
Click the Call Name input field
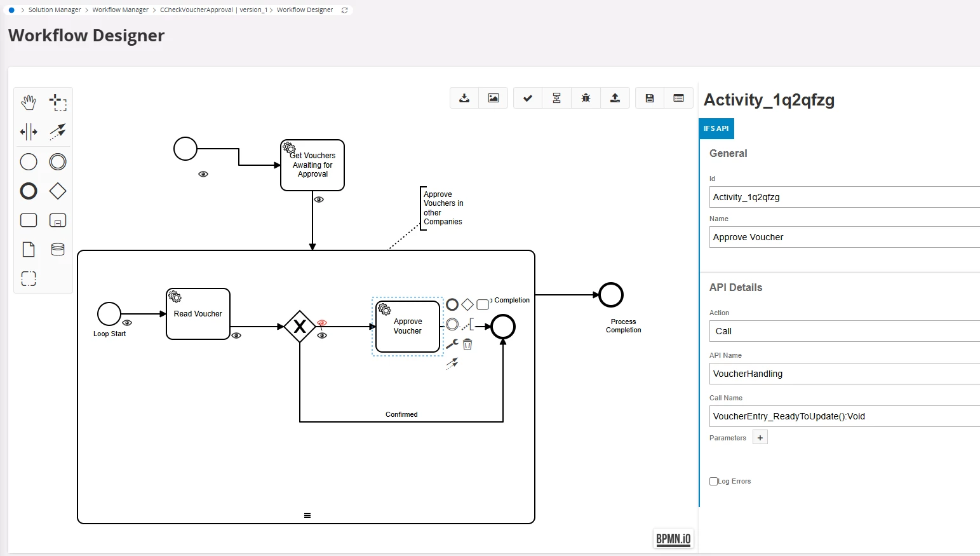click(x=845, y=416)
